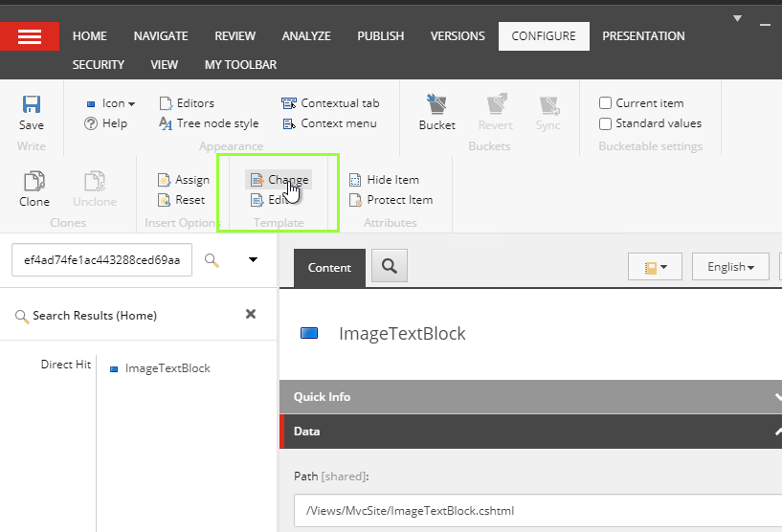Switch to the NAVIGATE ribbon tab
This screenshot has height=532, width=782.
coord(161,36)
